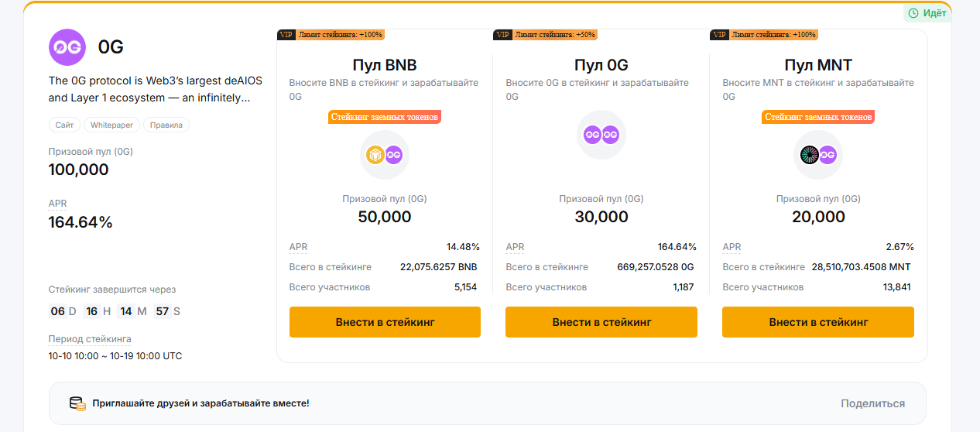Click the MNT and 0G pool token icon

(818, 155)
